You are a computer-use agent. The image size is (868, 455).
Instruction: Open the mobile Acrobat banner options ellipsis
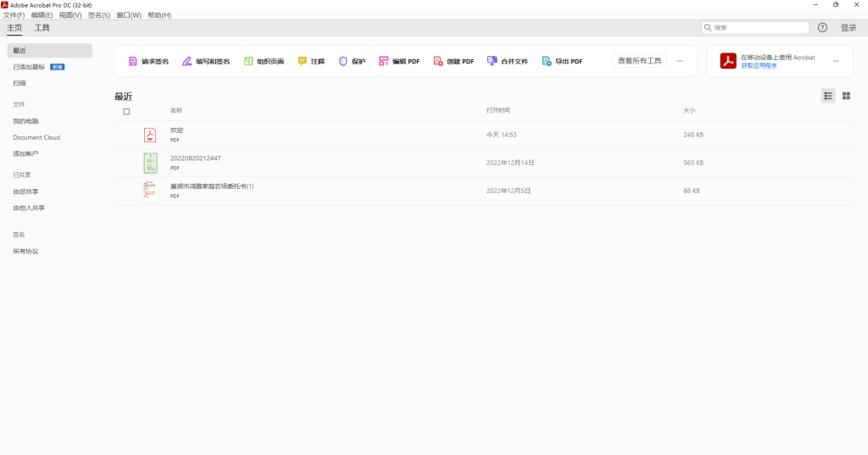836,61
